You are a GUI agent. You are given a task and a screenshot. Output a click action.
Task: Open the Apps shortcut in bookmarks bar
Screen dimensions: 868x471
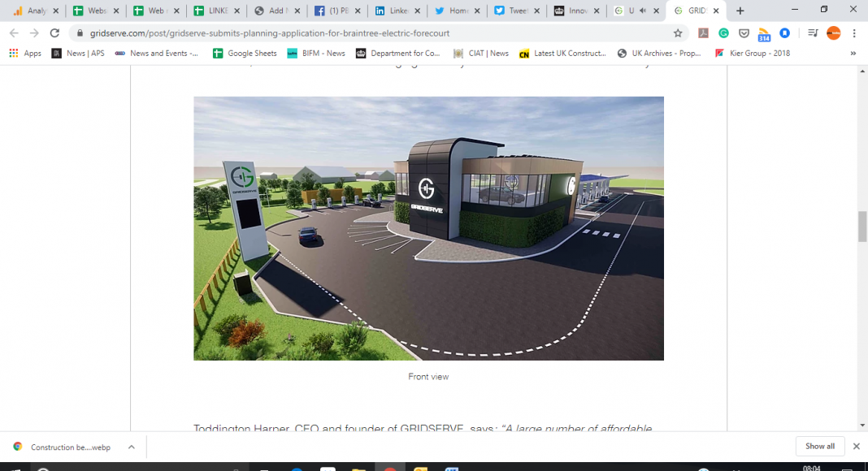coord(26,54)
